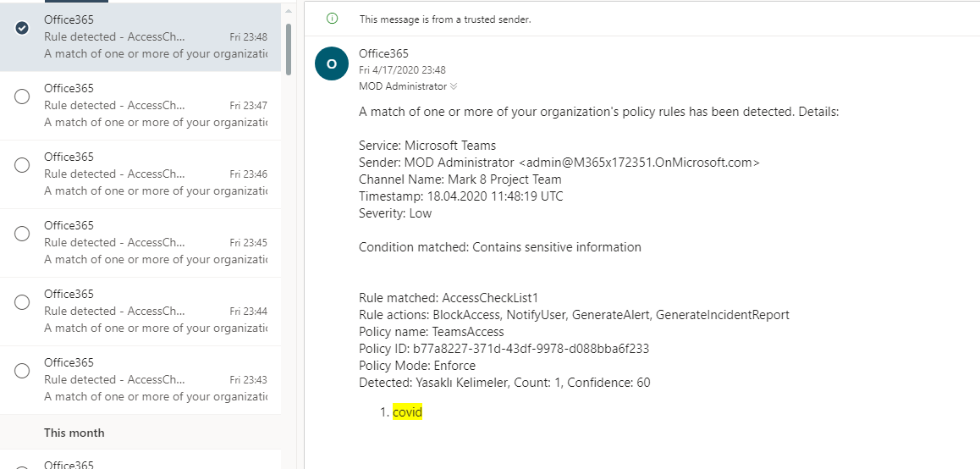Click the message list scroll up arrow
This screenshot has height=469, width=980.
pyautogui.click(x=288, y=11)
